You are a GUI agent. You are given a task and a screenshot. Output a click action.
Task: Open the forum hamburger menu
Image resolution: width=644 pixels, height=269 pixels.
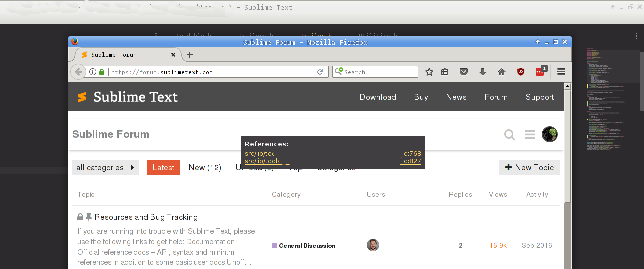(530, 134)
